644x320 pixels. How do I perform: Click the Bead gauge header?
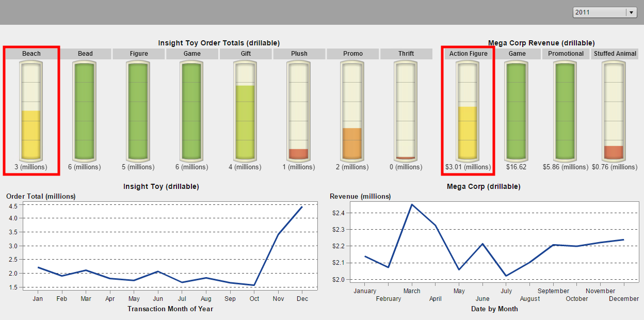coord(85,54)
